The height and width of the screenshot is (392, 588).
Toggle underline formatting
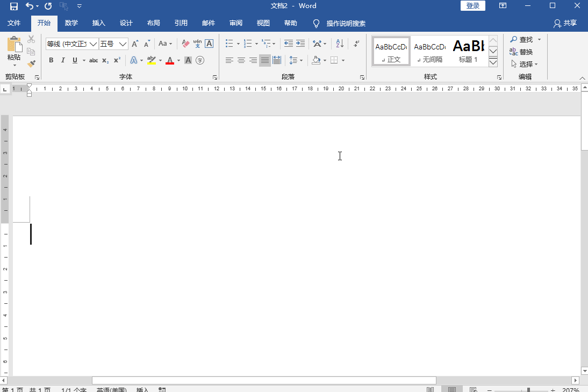[75, 60]
